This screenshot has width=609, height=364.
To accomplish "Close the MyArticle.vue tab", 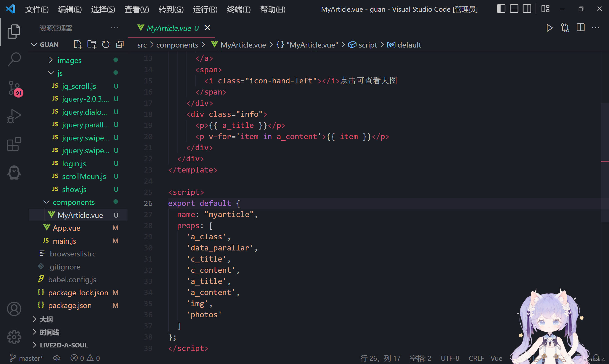I will pos(207,28).
